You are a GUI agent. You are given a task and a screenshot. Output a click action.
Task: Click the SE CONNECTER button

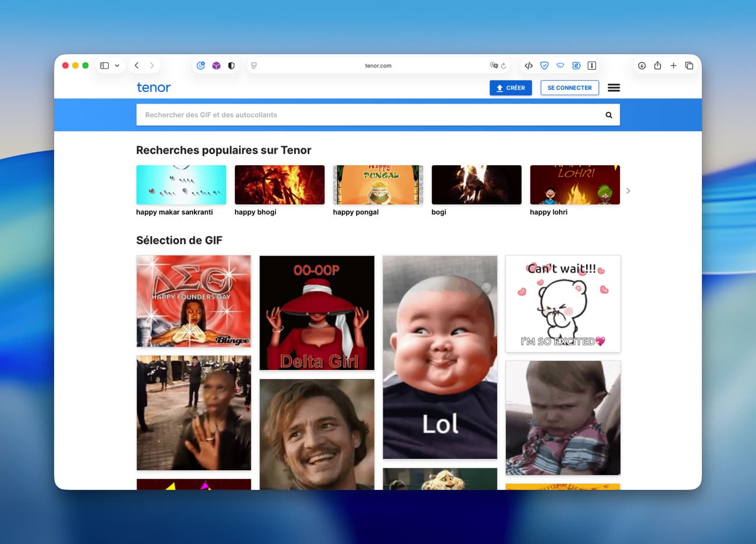[x=569, y=88]
